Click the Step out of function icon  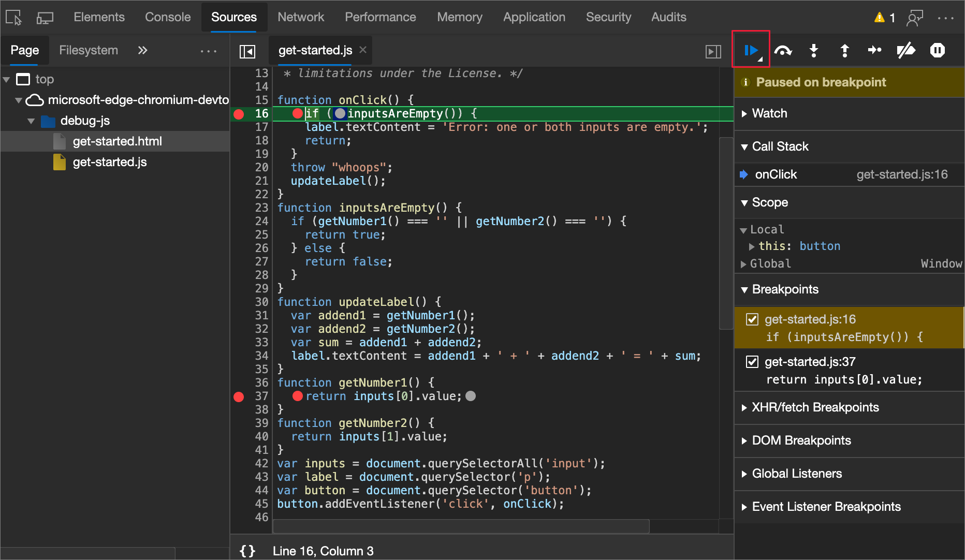[844, 50]
